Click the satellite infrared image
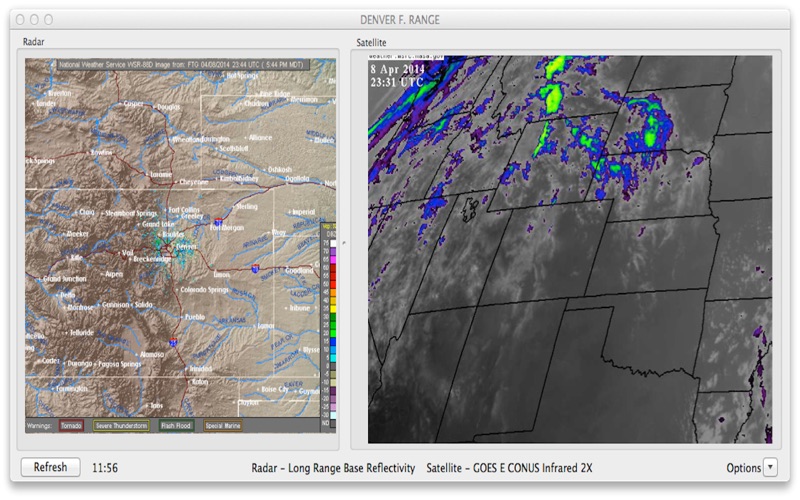 coord(570,249)
